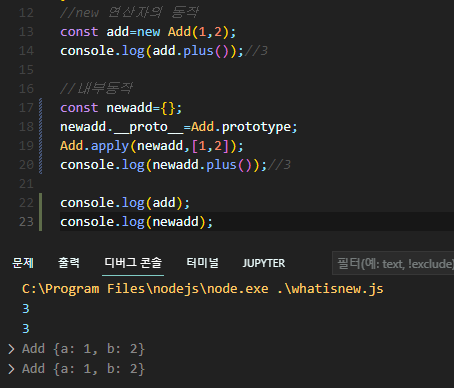Viewport: 454px width, 388px height.
Task: Click 'console.log(newadd);' on line 23
Action: tap(136, 222)
